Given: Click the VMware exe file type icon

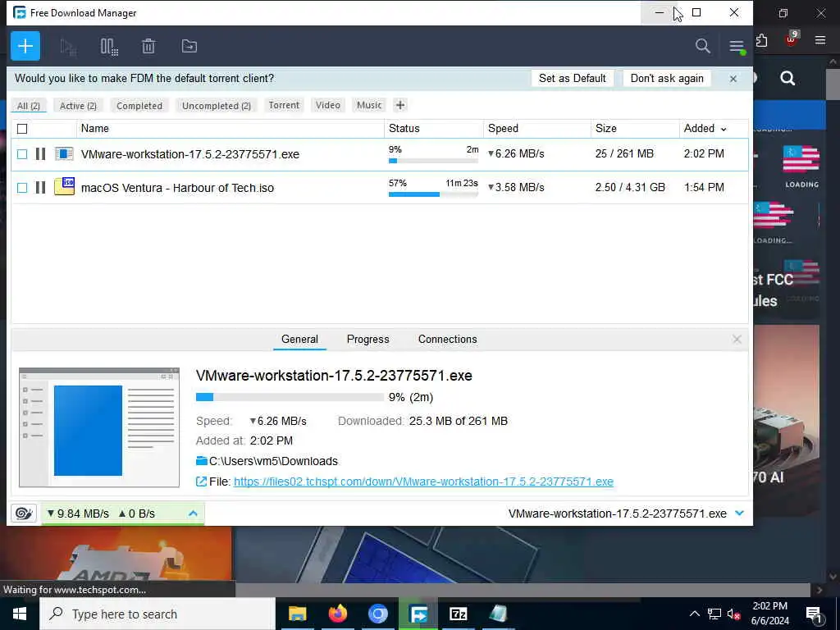Looking at the screenshot, I should pos(64,154).
